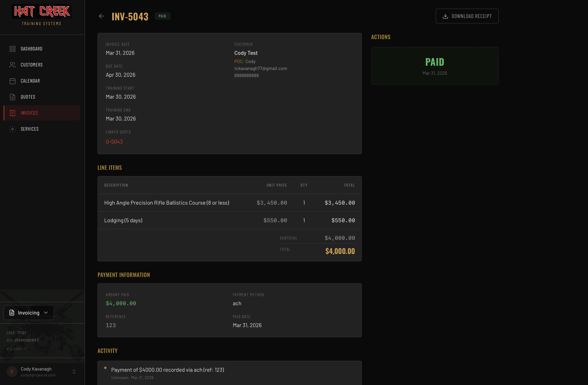The width and height of the screenshot is (588, 385).
Task: Click the Services gear icon
Action: 12,129
